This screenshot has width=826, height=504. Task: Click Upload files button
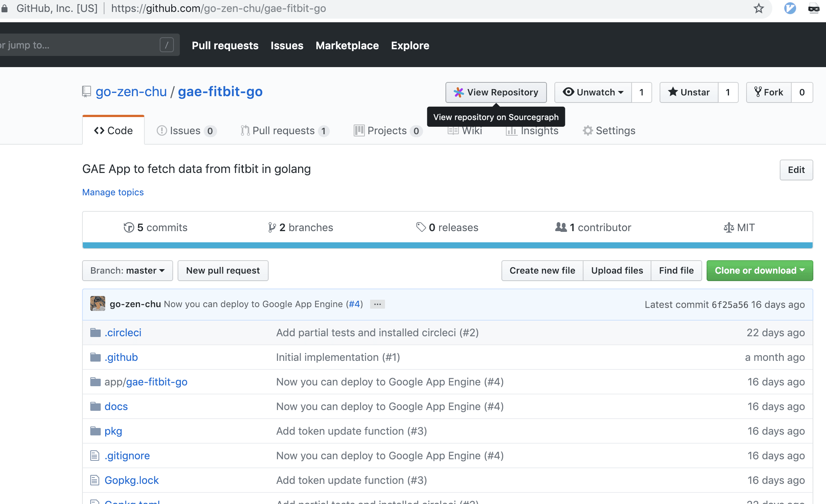(617, 271)
